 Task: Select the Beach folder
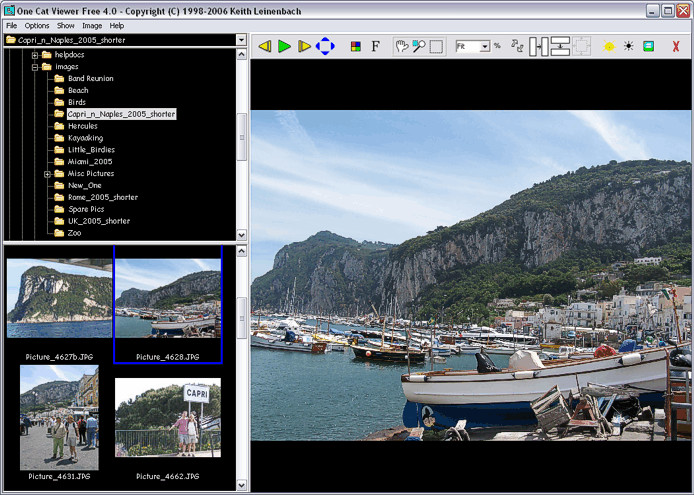78,90
